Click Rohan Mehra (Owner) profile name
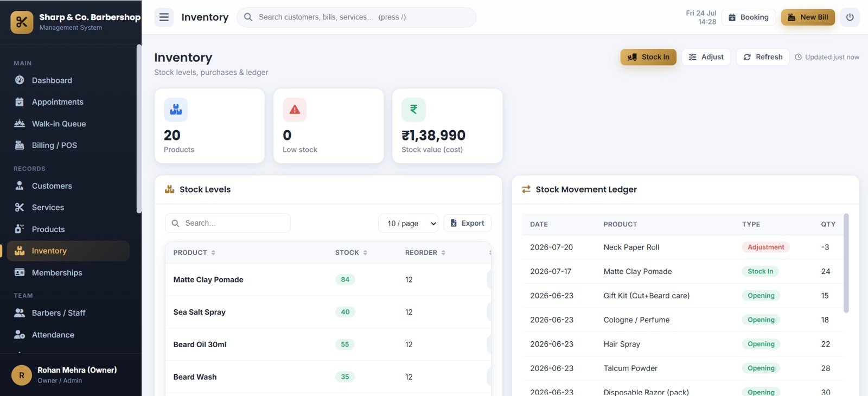This screenshot has width=868, height=396. [77, 370]
